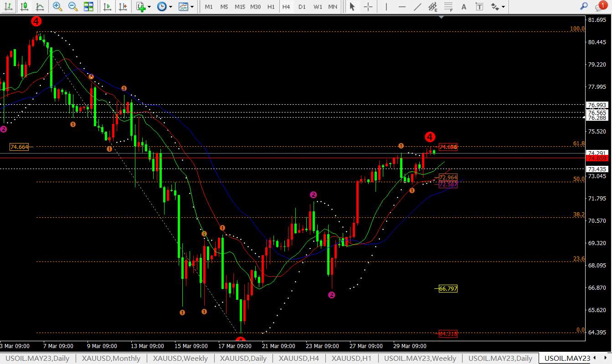The height and width of the screenshot is (364, 612).
Task: Select the H4 timeframe
Action: [286, 7]
